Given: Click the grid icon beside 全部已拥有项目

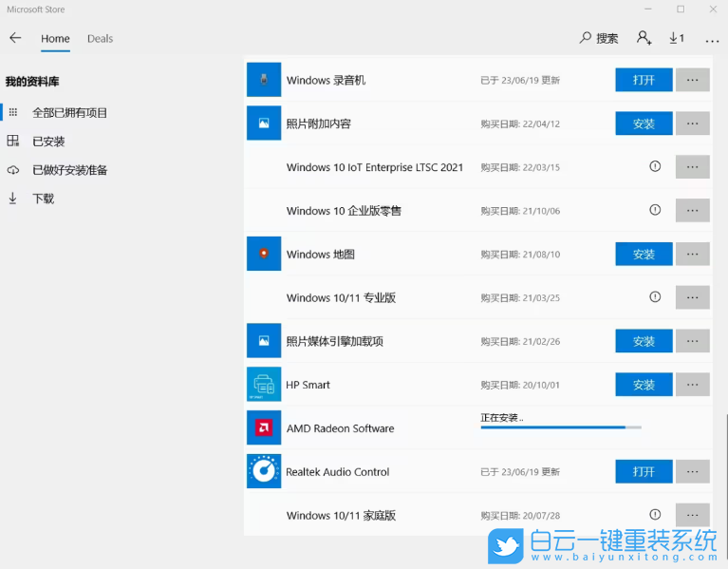Looking at the screenshot, I should click(x=13, y=112).
